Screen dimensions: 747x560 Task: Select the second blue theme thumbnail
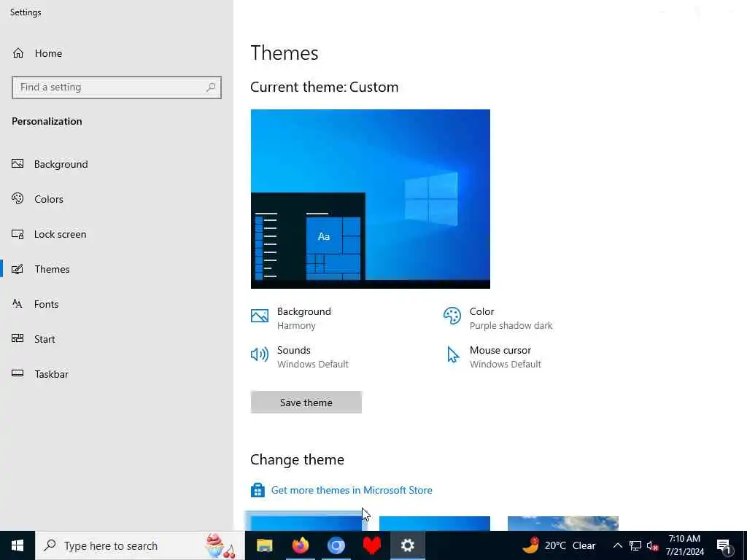[x=435, y=524]
